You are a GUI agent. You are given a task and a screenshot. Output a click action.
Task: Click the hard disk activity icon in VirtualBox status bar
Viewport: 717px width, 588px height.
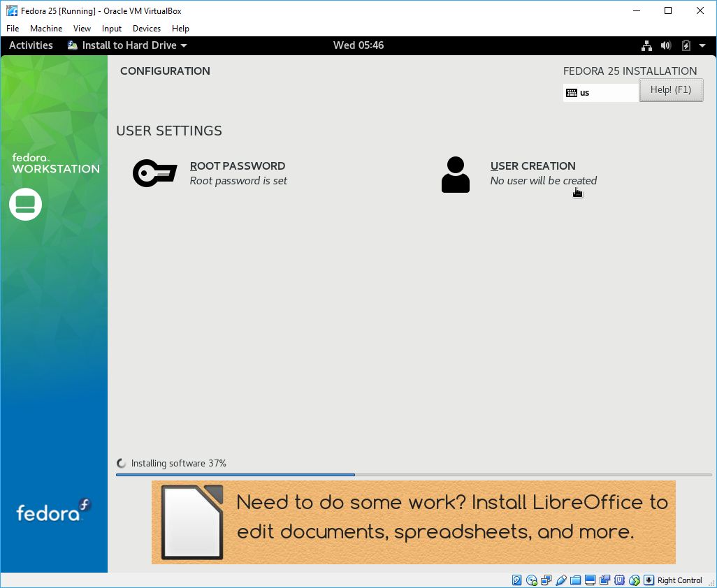tap(516, 580)
